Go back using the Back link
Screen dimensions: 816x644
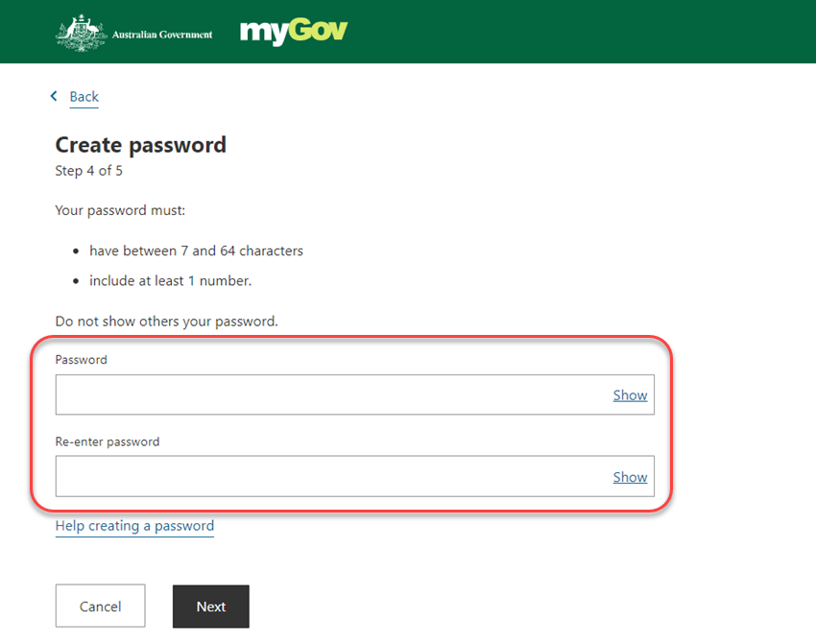[84, 97]
